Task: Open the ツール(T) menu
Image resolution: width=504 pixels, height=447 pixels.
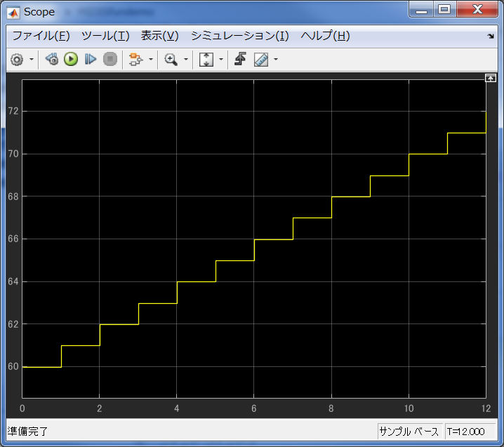Action: click(x=105, y=36)
